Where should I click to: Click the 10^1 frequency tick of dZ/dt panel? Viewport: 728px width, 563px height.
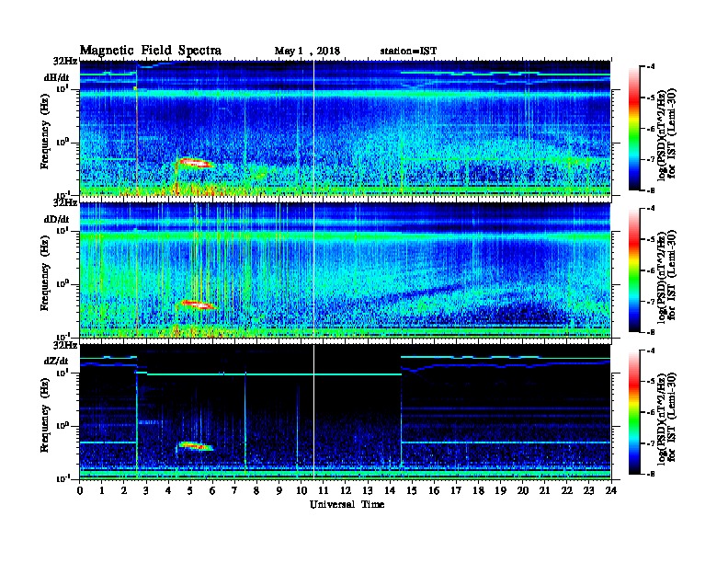click(x=63, y=372)
